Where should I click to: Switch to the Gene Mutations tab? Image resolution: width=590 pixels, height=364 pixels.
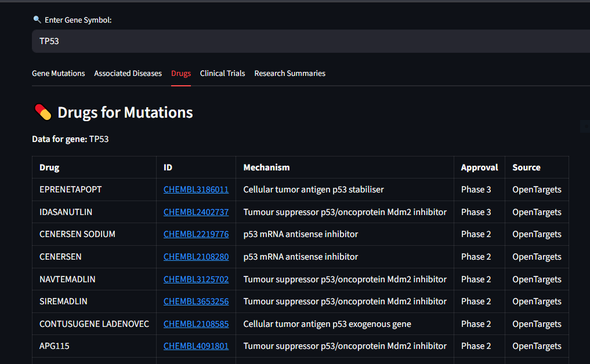pyautogui.click(x=58, y=74)
